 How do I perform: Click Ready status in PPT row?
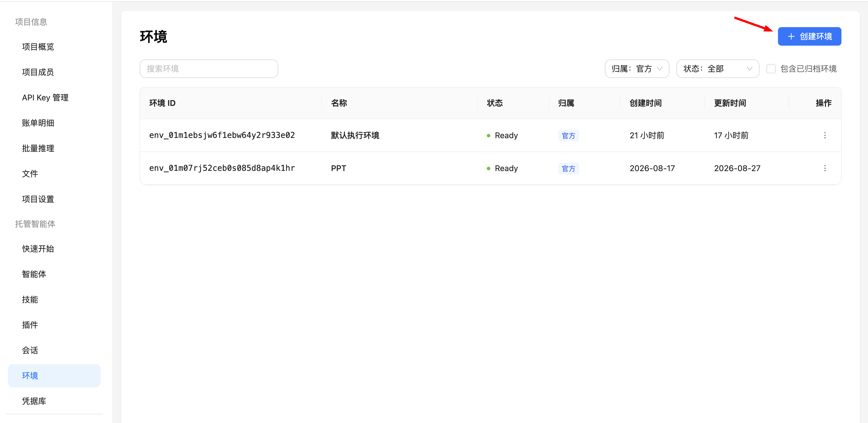(502, 168)
